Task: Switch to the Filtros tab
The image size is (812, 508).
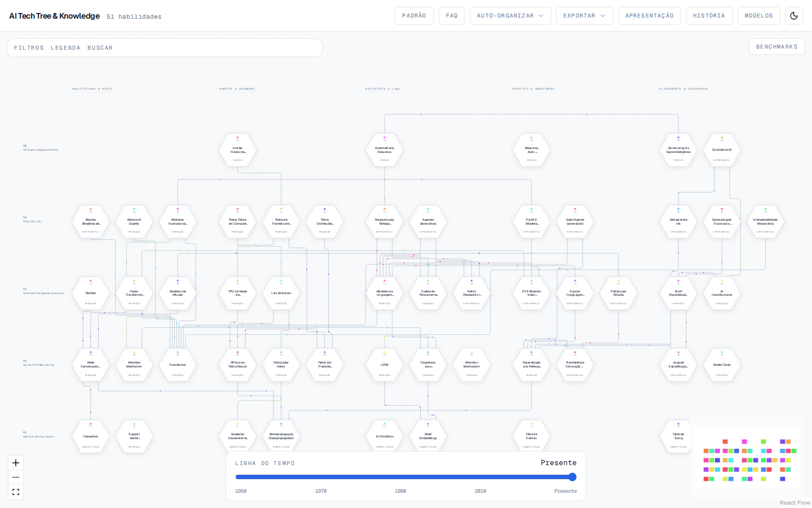Action: (29, 48)
